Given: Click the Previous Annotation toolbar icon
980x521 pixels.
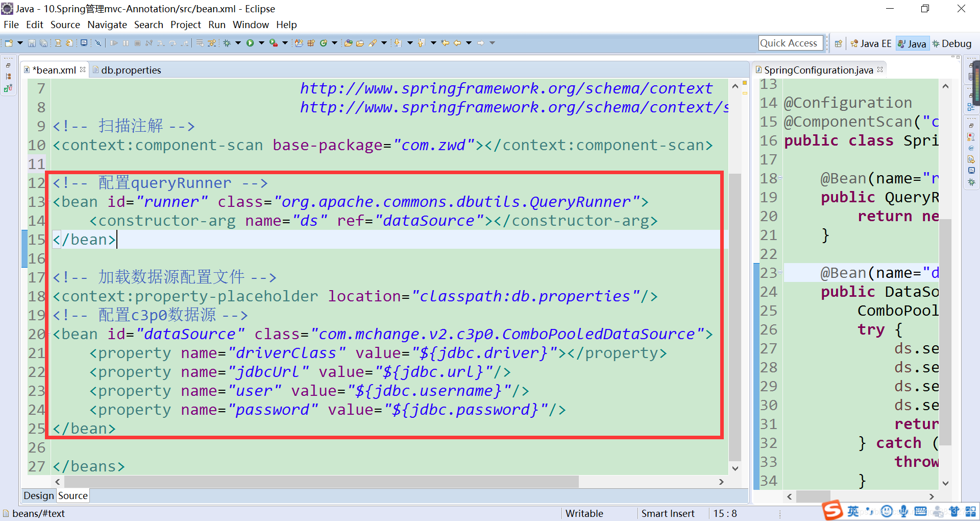Looking at the screenshot, I should point(421,43).
